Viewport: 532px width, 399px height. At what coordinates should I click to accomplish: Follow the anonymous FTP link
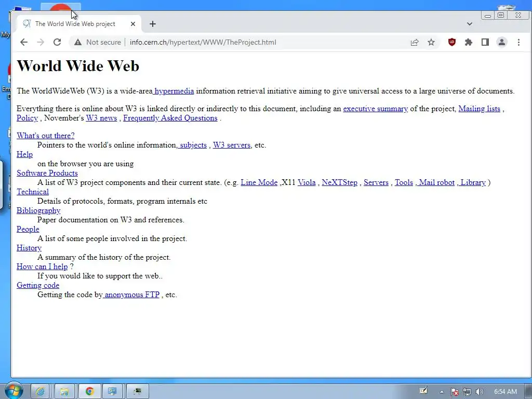131,295
